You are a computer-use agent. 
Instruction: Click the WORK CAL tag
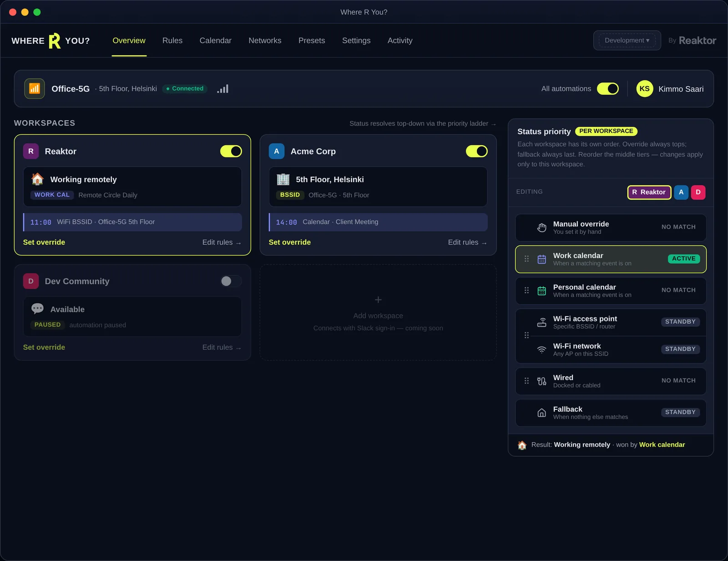pyautogui.click(x=52, y=195)
